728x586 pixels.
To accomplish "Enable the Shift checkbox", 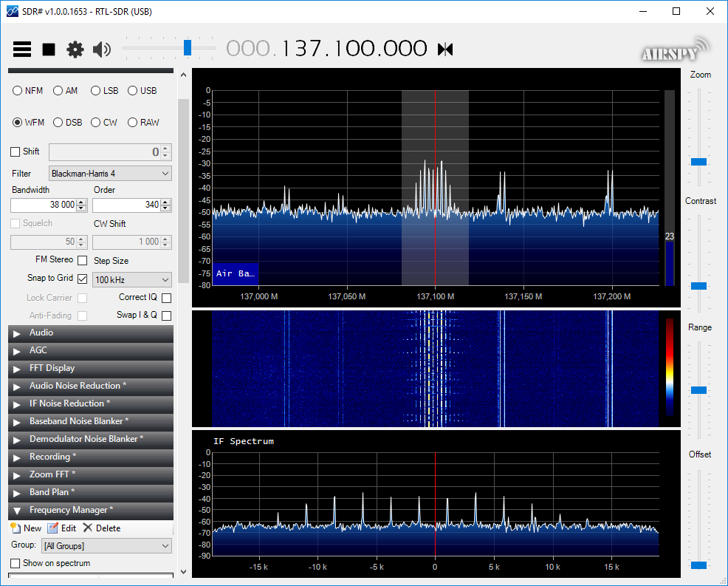I will pyautogui.click(x=16, y=152).
